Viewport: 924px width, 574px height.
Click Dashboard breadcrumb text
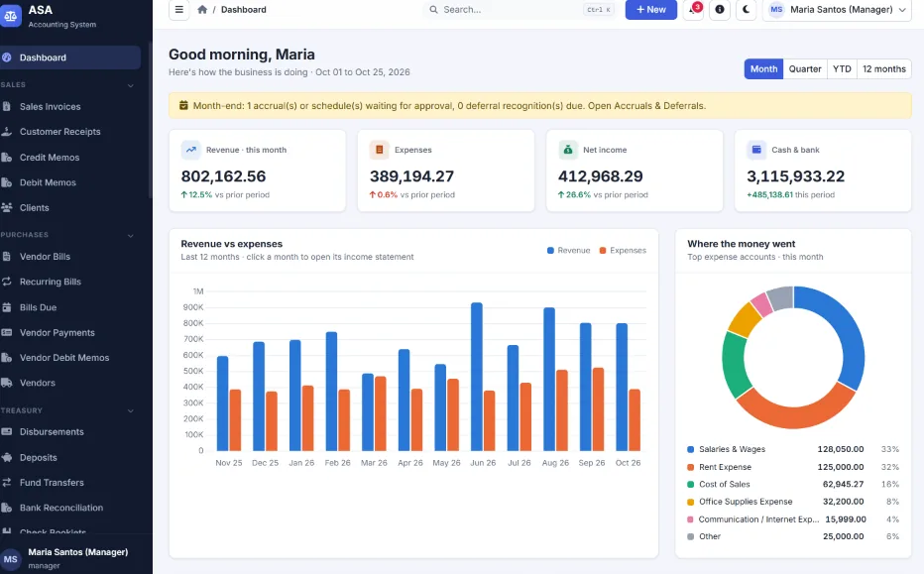pos(243,10)
